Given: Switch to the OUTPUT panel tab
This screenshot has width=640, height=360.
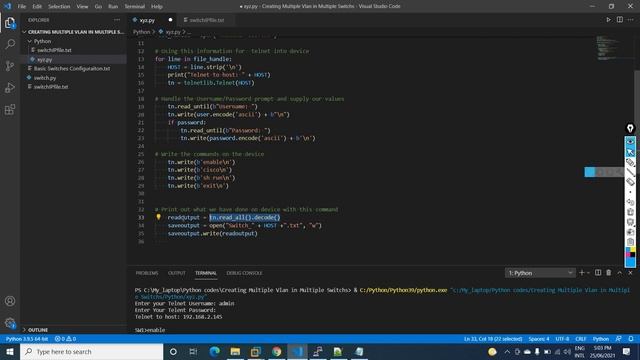Looking at the screenshot, I should 177,273.
